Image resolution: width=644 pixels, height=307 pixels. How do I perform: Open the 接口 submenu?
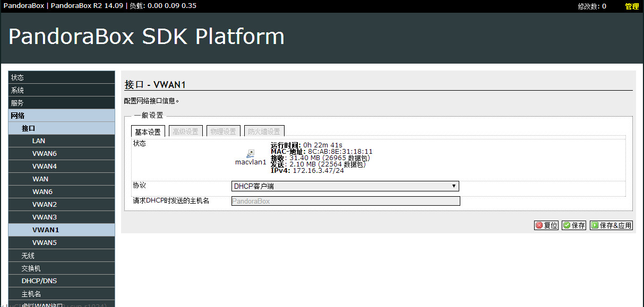(62, 128)
